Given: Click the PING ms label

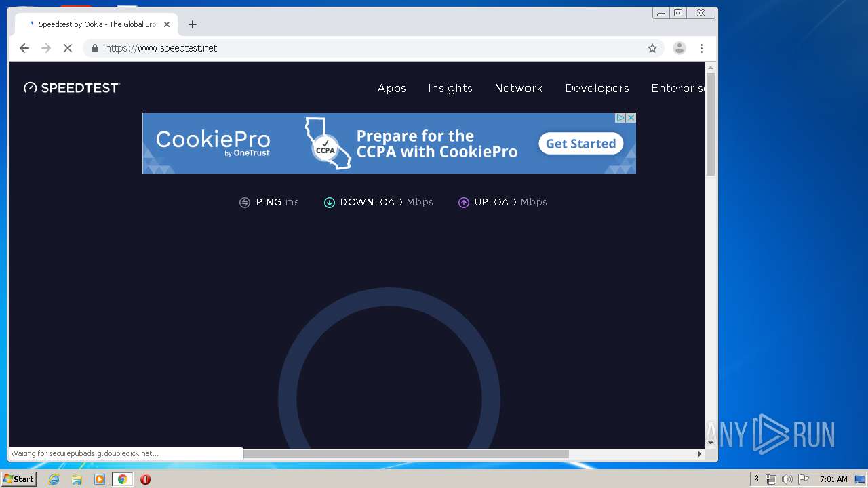Looking at the screenshot, I should click(277, 202).
